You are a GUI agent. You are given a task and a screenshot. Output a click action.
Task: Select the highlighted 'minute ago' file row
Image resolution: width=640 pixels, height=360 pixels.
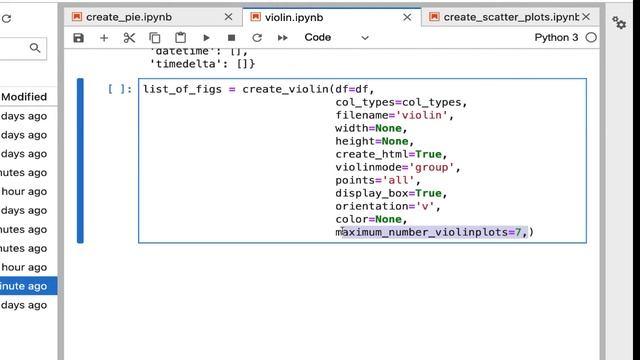[29, 286]
